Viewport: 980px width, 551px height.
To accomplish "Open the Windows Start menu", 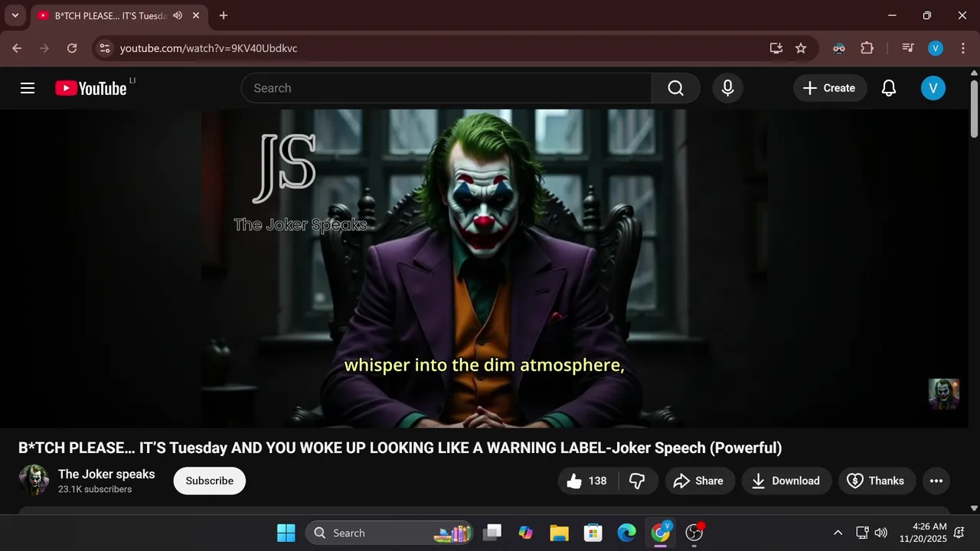I will click(286, 533).
